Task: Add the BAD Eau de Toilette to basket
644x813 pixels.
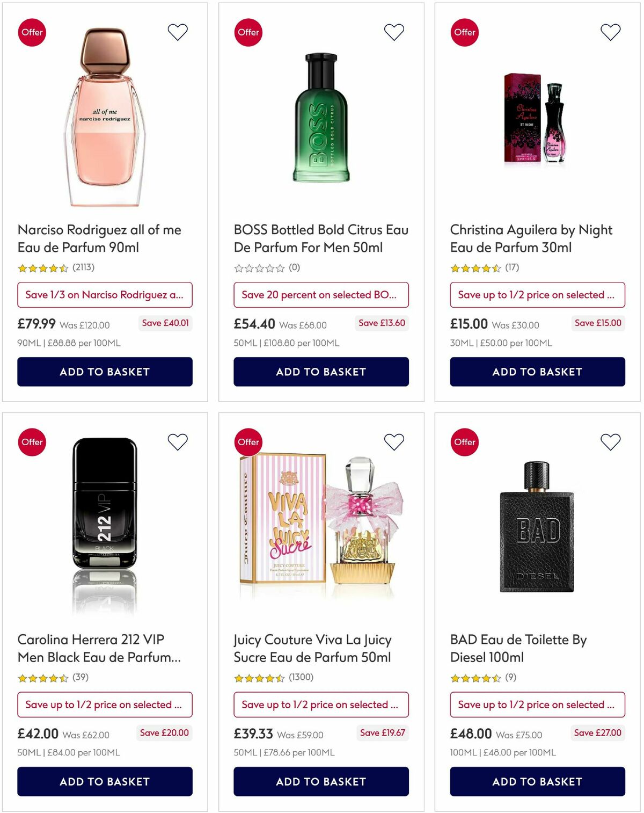Action: click(537, 782)
